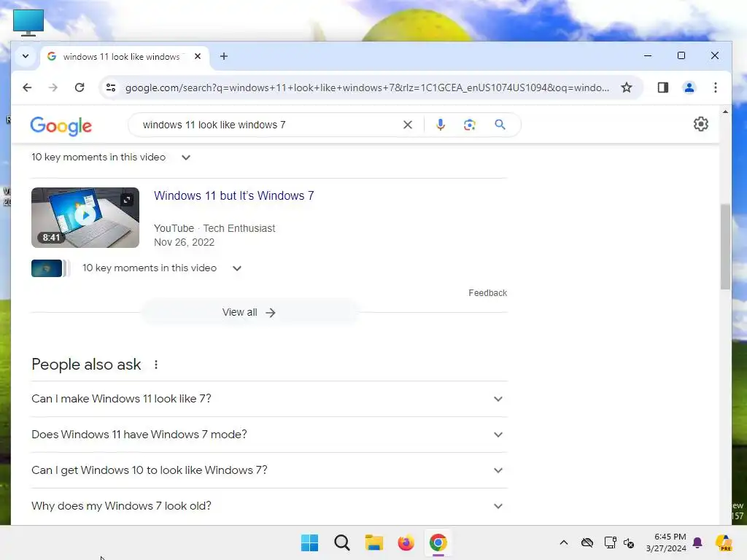Click the Chrome address bar URL

pyautogui.click(x=367, y=87)
